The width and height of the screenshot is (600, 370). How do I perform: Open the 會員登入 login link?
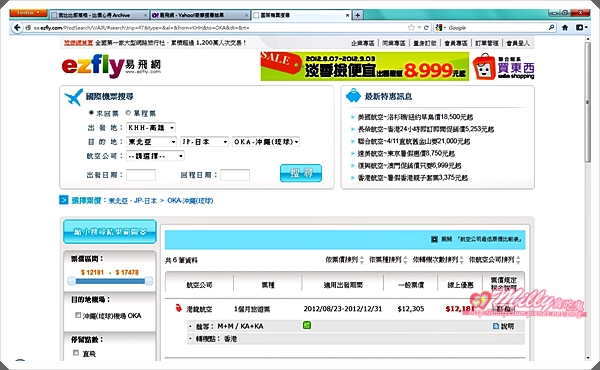pyautogui.click(x=518, y=43)
